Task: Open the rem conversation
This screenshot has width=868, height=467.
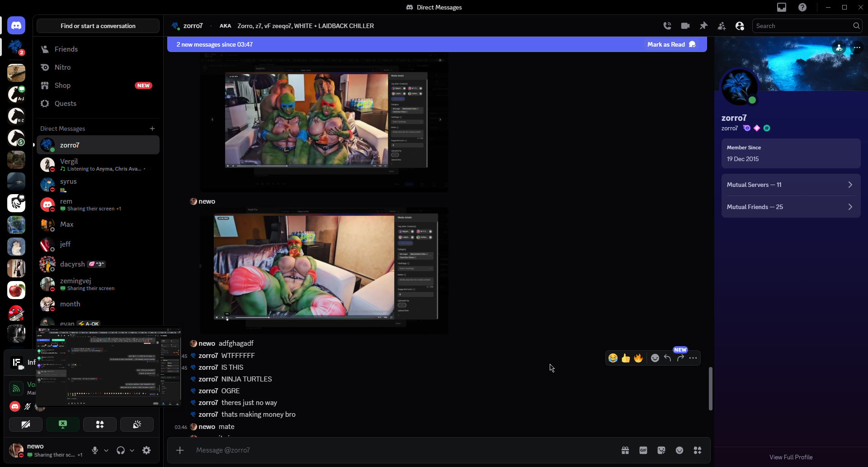Action: (98, 205)
